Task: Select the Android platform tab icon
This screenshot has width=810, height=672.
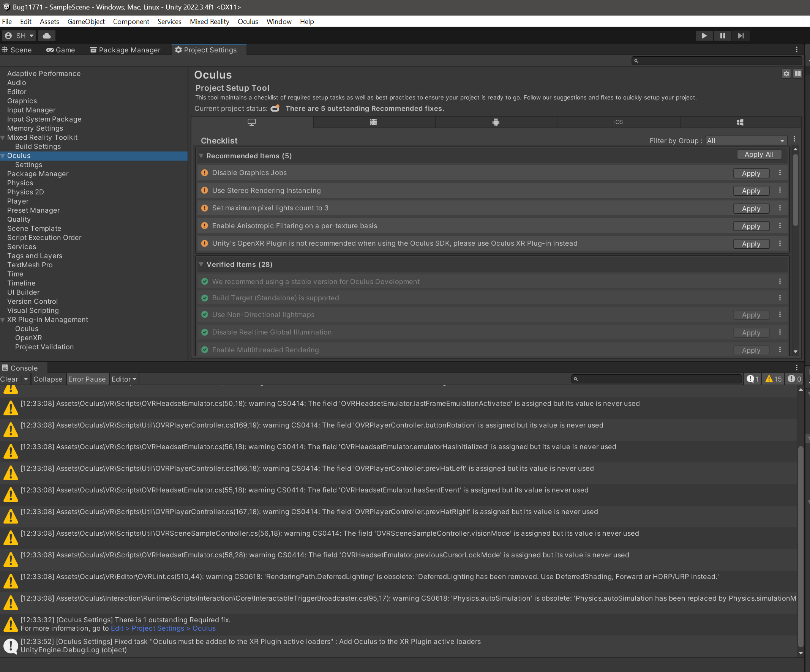Action: click(496, 122)
